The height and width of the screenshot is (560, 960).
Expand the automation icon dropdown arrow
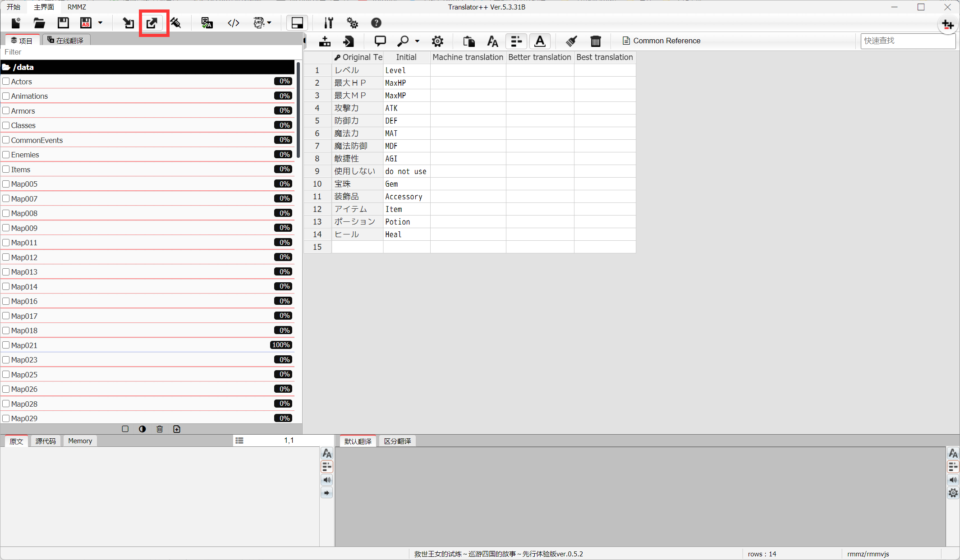click(x=269, y=23)
